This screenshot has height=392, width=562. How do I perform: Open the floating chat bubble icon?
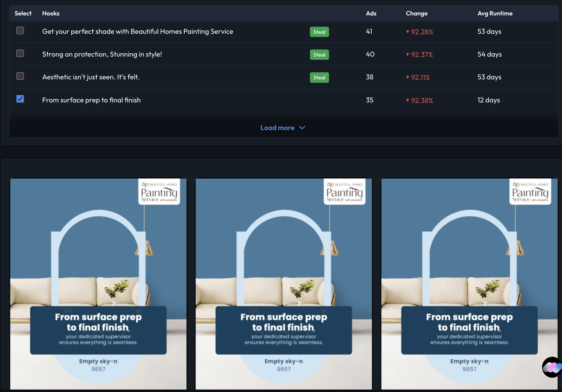(x=552, y=367)
